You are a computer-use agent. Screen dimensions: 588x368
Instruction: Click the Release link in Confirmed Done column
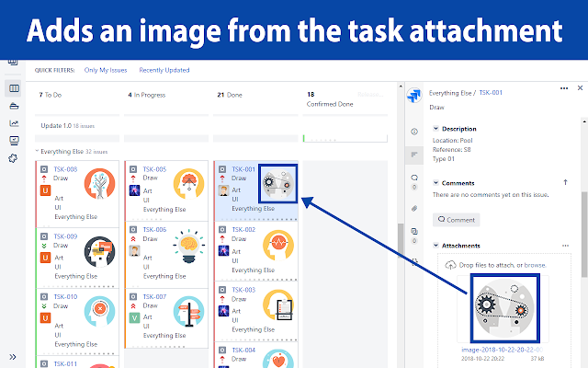370,95
